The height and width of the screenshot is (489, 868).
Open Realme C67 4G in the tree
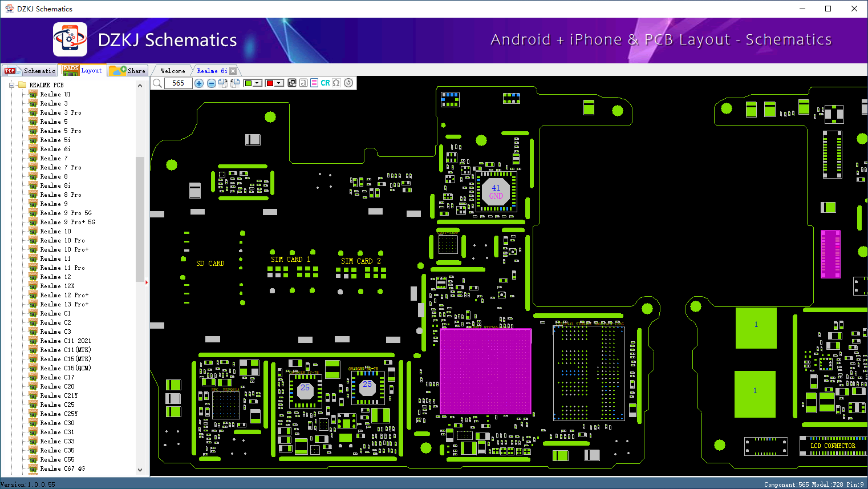point(62,468)
